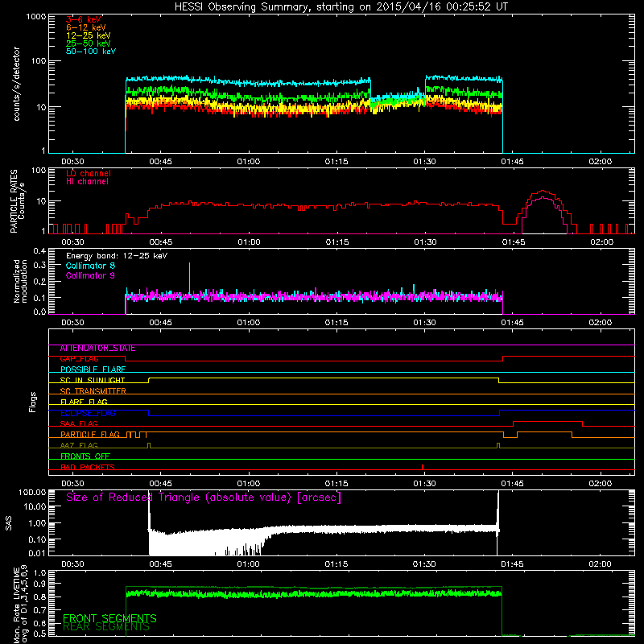Select the FRONT SEGMENTS legend label

109,618
